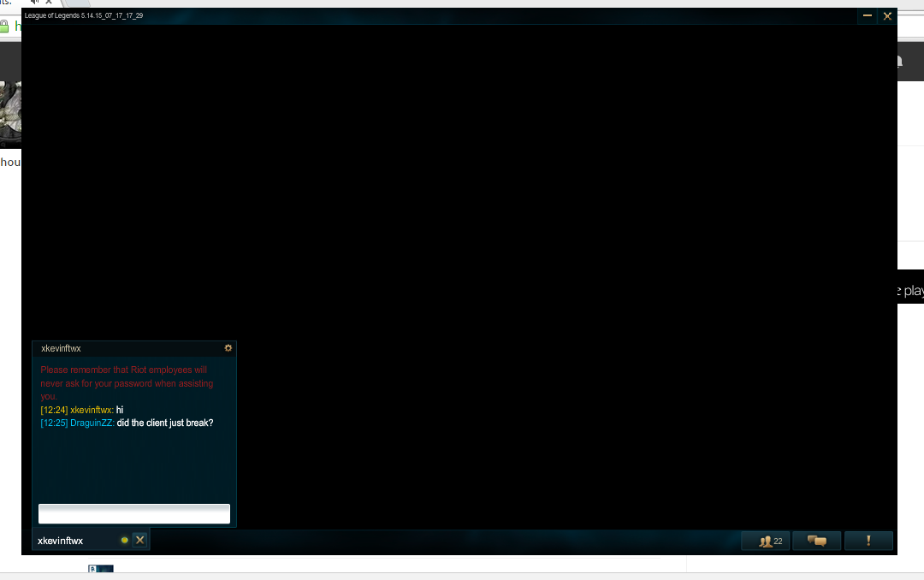This screenshot has height=580, width=924.
Task: Click the small thumbnail below the client window
Action: pos(101,568)
